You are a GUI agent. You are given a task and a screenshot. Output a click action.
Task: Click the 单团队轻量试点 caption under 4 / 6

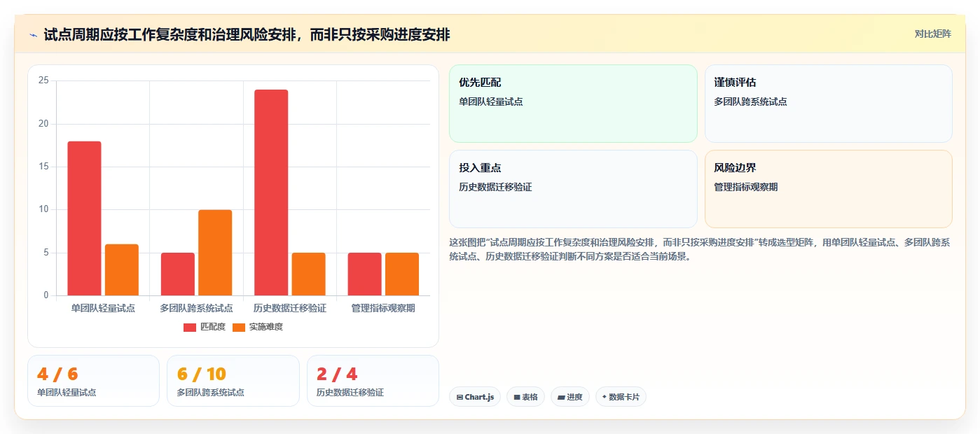(x=67, y=393)
